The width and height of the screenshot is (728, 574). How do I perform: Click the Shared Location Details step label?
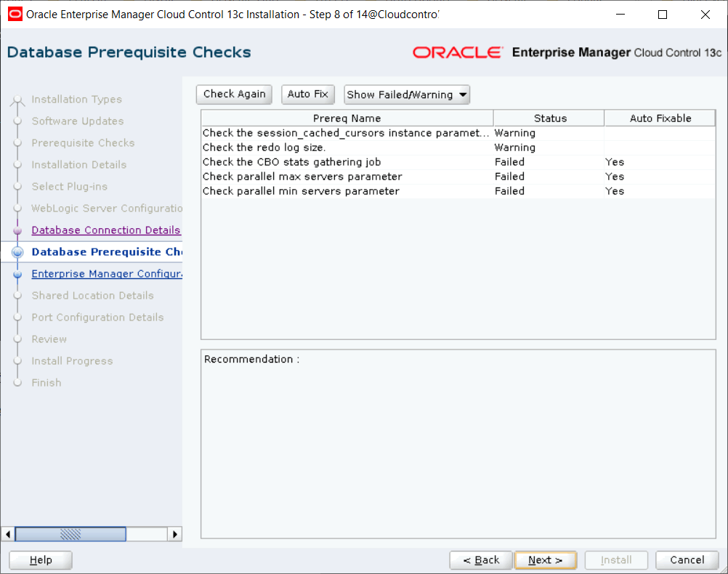[92, 296]
